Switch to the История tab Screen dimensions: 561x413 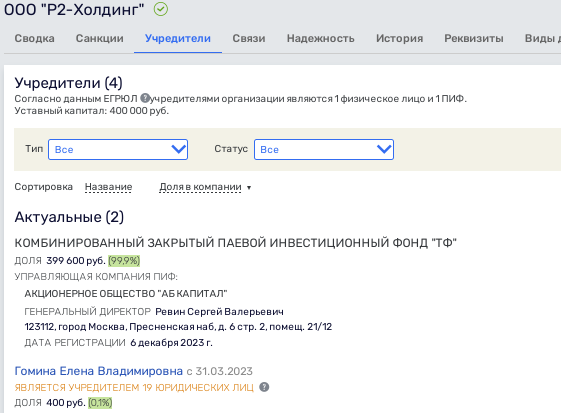point(399,38)
